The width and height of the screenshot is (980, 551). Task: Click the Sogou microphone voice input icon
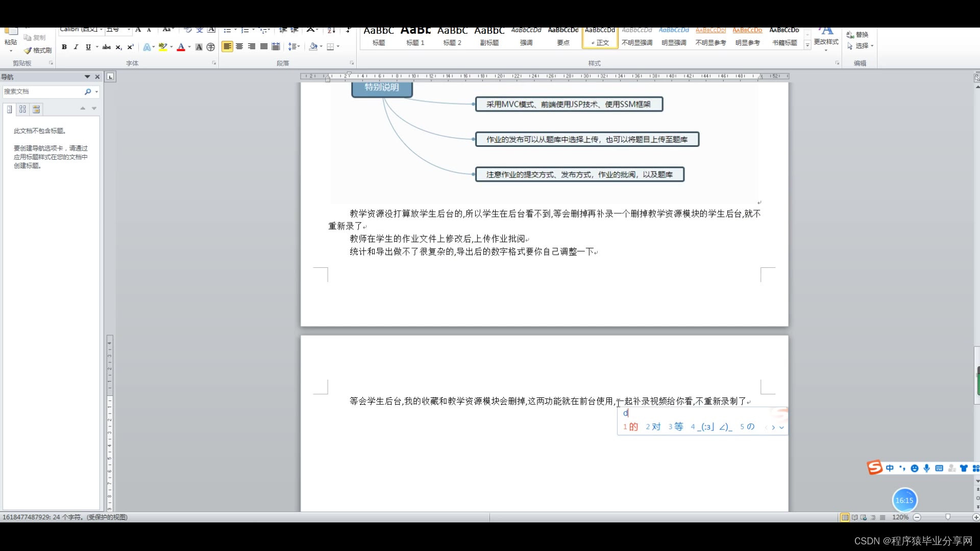[x=926, y=468]
